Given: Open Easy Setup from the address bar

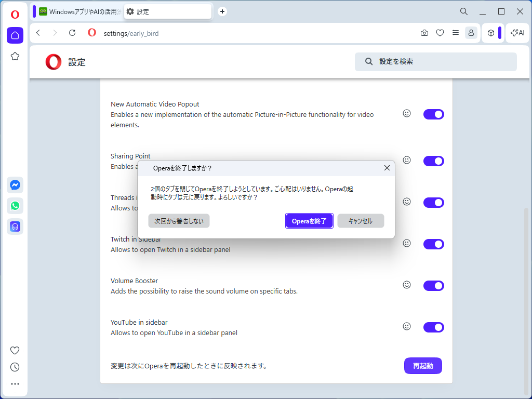Looking at the screenshot, I should pyautogui.click(x=456, y=33).
